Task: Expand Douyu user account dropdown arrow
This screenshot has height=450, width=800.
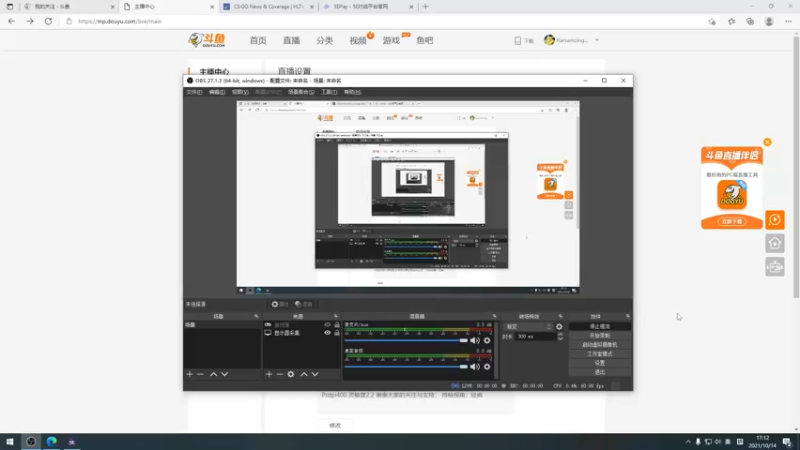Action: pyautogui.click(x=597, y=40)
